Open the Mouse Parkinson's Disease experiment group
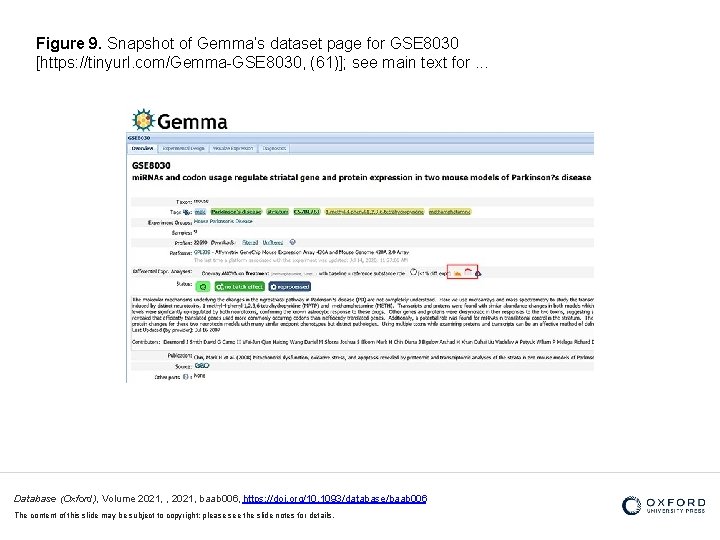The image size is (720, 540). pyautogui.click(x=223, y=221)
